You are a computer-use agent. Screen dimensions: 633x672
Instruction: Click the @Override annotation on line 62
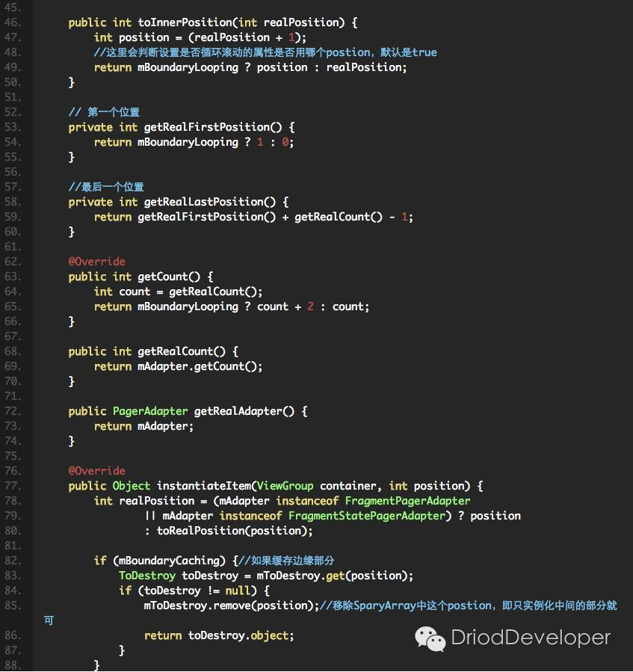pyautogui.click(x=97, y=262)
